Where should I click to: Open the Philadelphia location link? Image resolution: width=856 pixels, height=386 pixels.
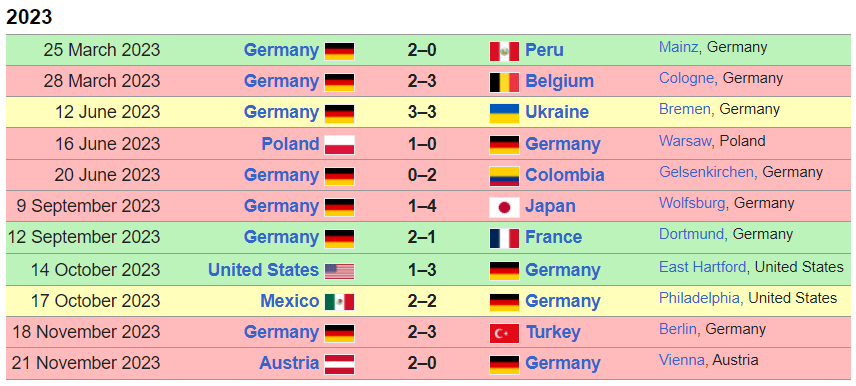699,298
